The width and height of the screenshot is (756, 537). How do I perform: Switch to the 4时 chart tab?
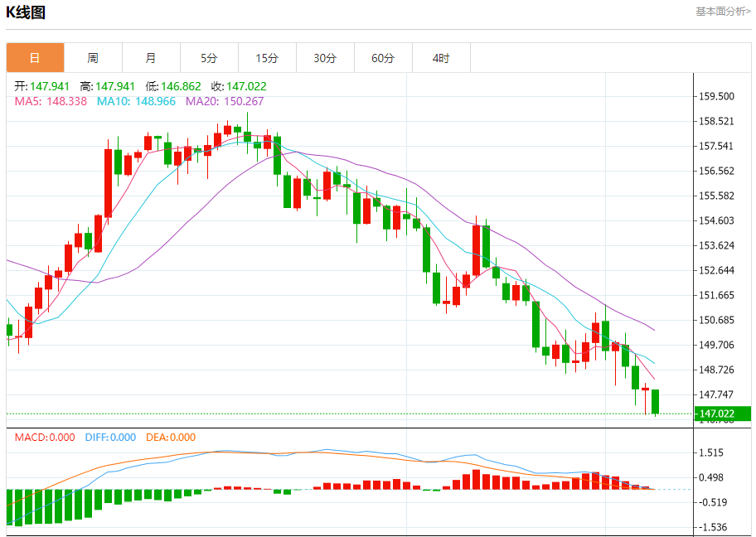click(x=441, y=58)
